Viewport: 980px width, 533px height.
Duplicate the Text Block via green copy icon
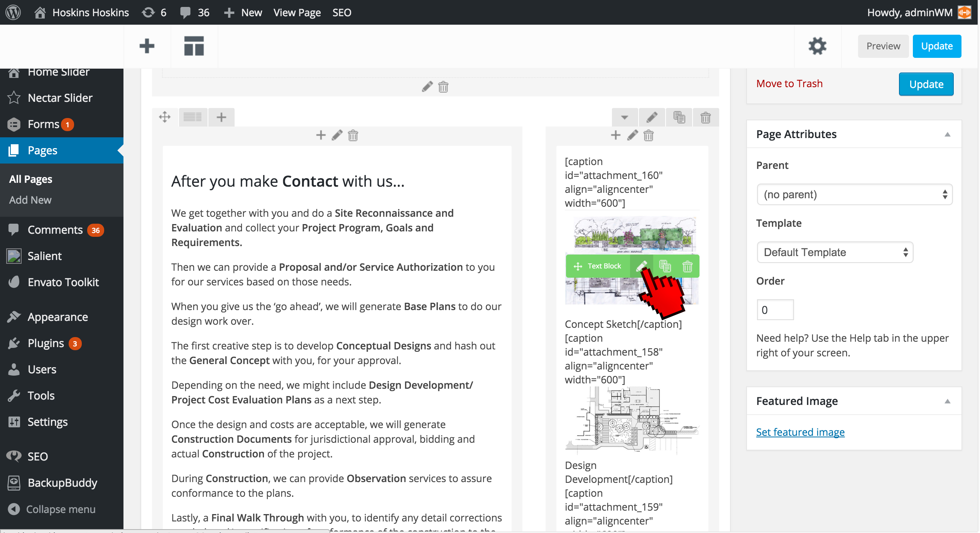(x=665, y=266)
